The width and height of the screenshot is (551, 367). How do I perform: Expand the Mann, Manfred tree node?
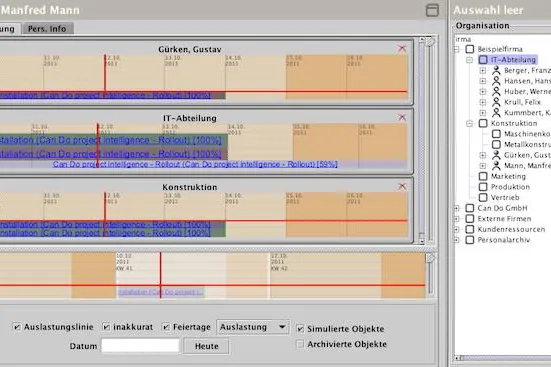(x=483, y=166)
